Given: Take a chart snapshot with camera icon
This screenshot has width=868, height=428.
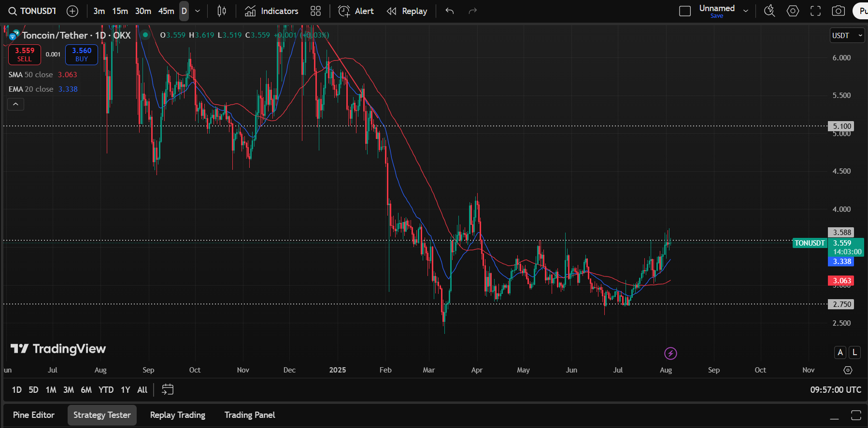Looking at the screenshot, I should pos(839,11).
